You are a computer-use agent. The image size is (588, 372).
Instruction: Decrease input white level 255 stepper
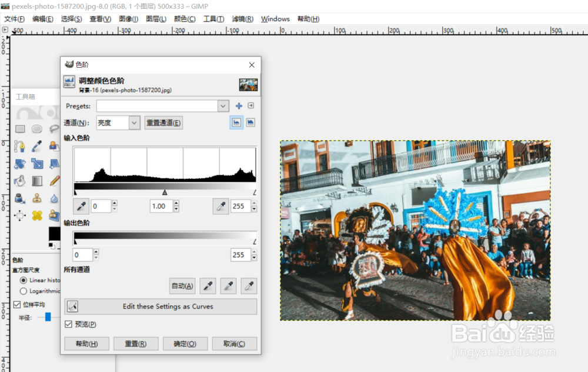click(254, 209)
